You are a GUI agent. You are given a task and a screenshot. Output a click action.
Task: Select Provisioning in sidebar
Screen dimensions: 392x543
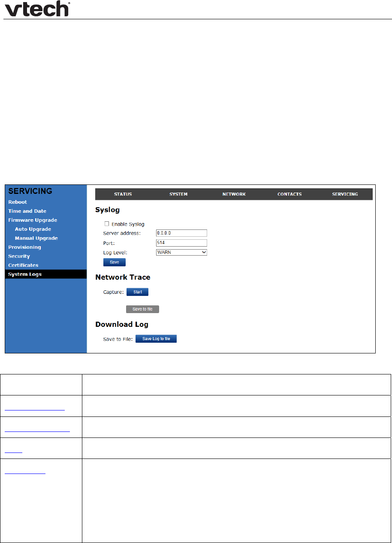25,247
